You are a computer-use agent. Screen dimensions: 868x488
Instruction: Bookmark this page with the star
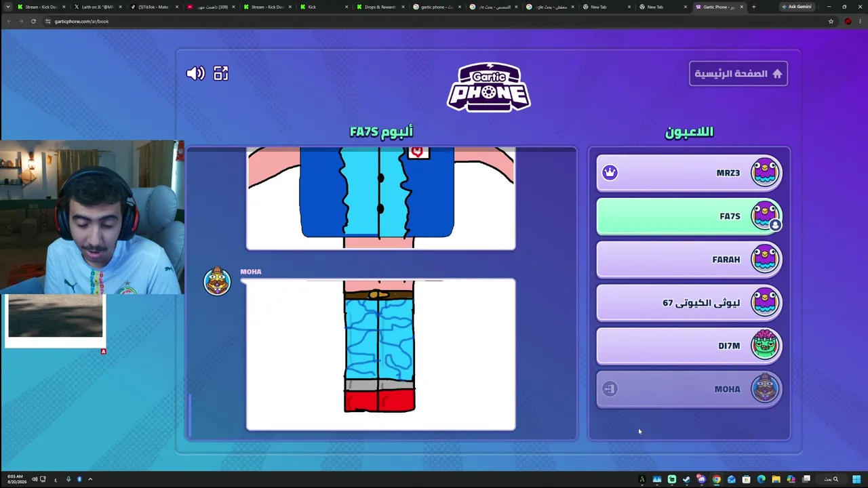point(831,21)
